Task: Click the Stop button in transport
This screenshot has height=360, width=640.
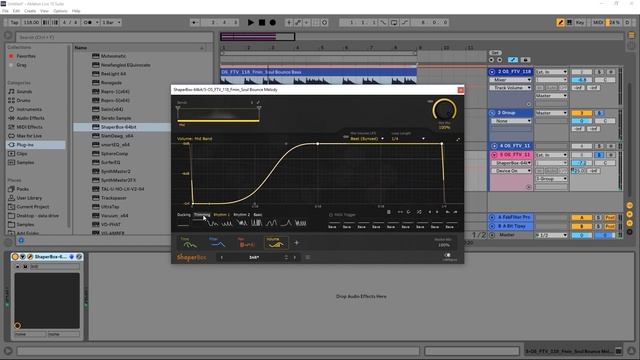Action: [x=262, y=22]
